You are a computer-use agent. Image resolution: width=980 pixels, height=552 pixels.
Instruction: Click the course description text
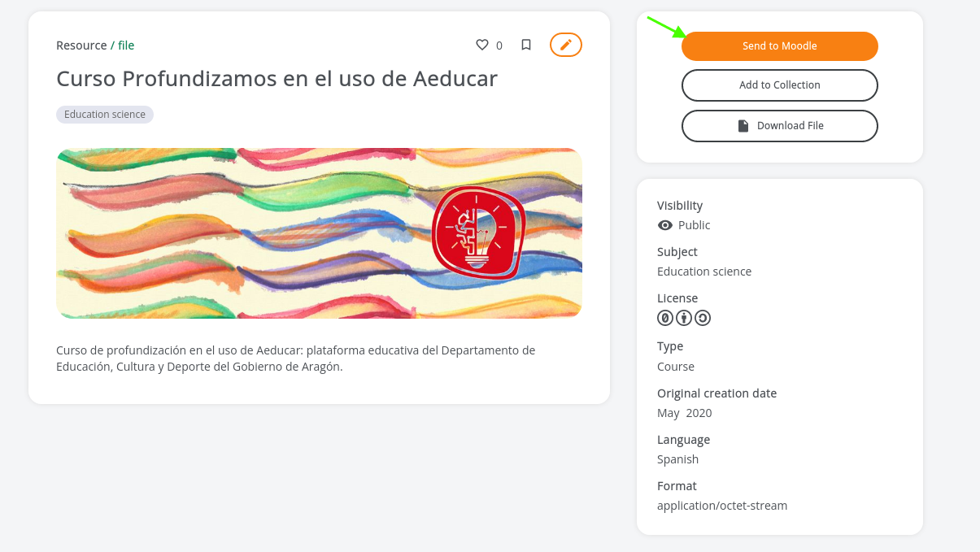296,359
